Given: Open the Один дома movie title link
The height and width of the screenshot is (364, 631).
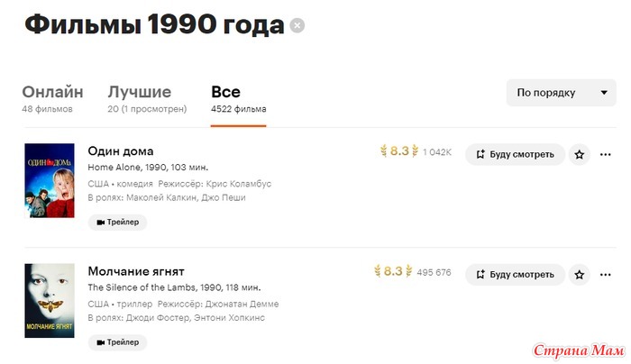Looking at the screenshot, I should point(121,151).
